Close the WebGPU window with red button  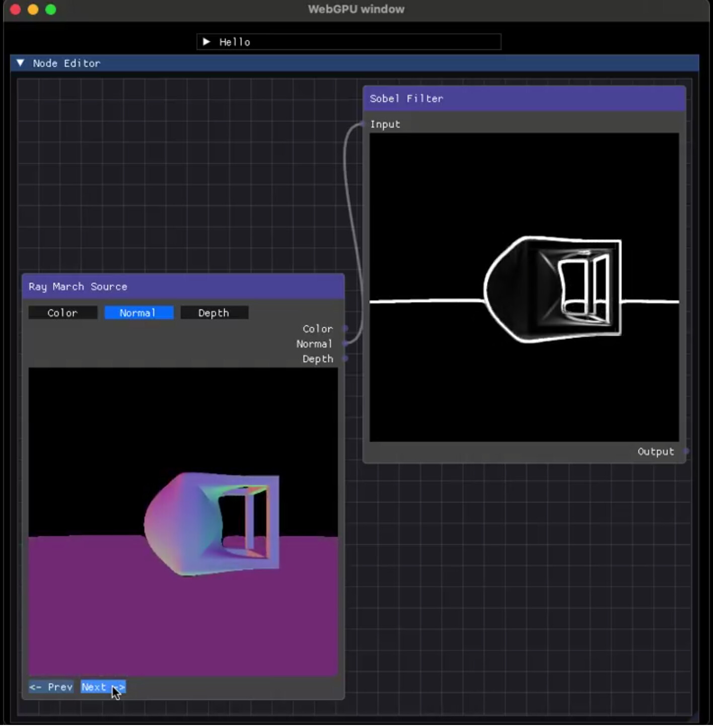[x=15, y=10]
